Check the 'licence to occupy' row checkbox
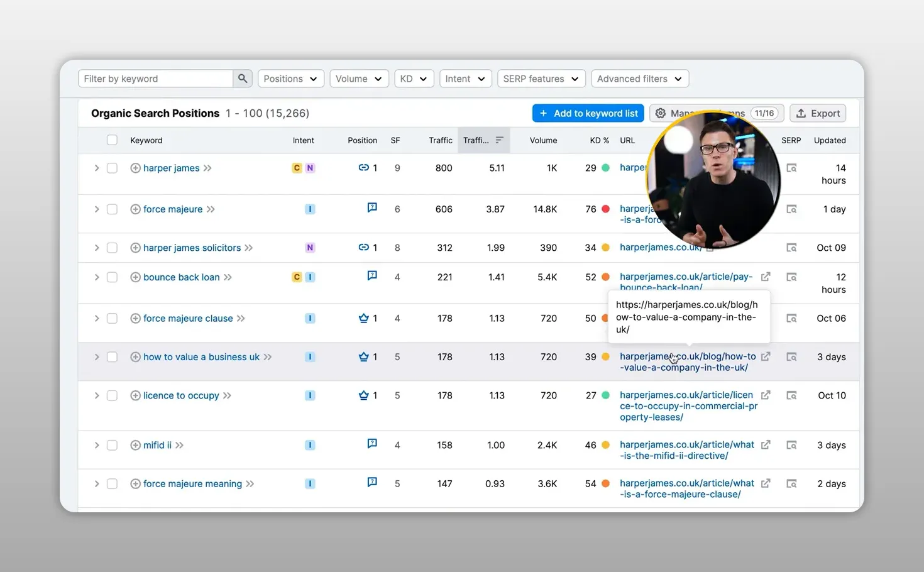The image size is (924, 572). click(112, 395)
